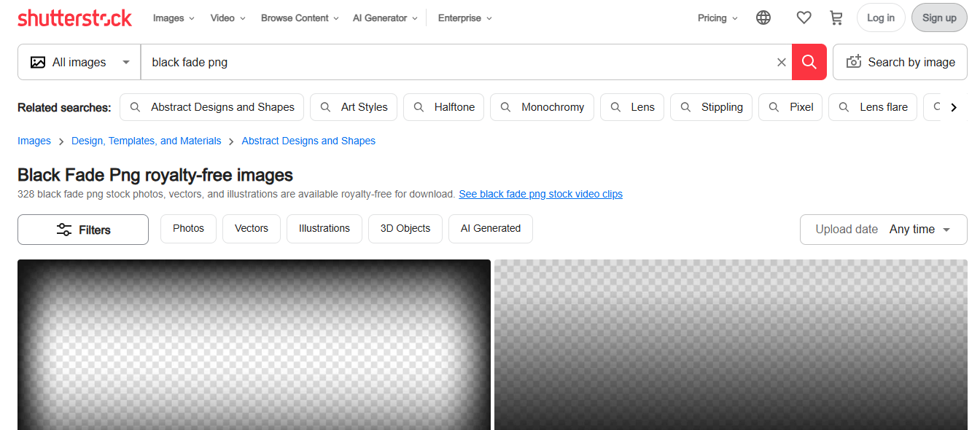This screenshot has width=980, height=430.
Task: Open the bottom black gradient fade thumbnail
Action: tap(731, 345)
